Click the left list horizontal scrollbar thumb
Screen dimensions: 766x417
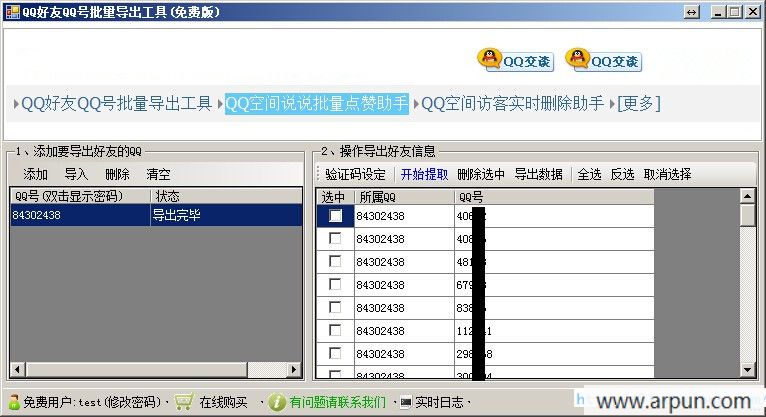point(137,369)
